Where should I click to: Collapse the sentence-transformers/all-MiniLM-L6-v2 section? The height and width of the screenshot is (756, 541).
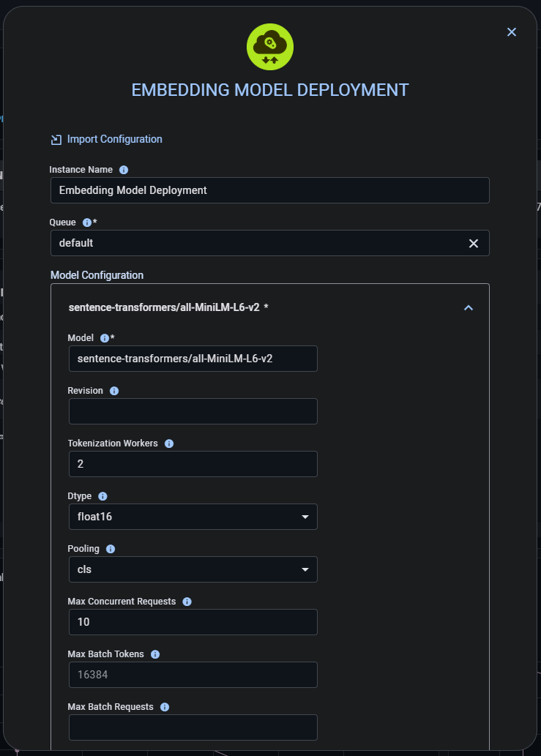[469, 307]
